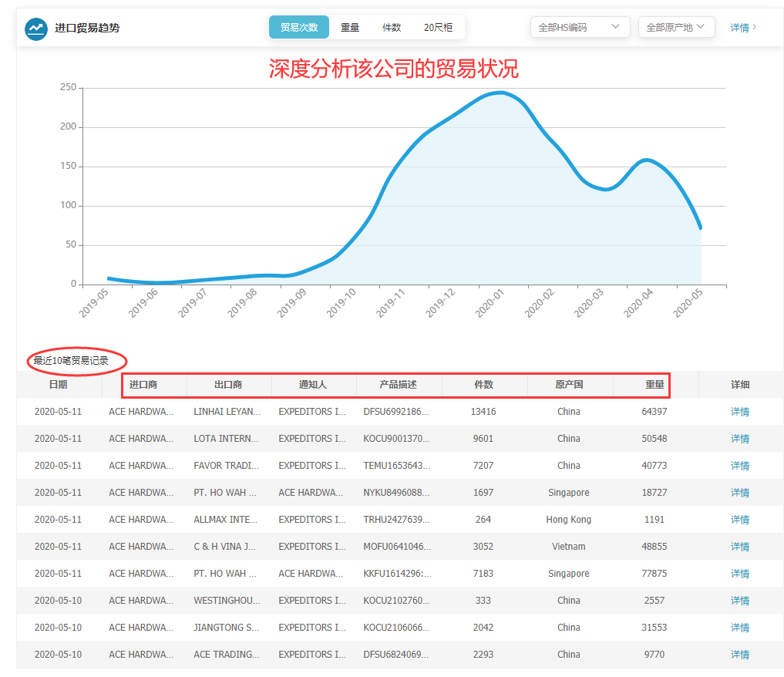Image resolution: width=784 pixels, height=677 pixels.
Task: Select the 贸易次数 tab
Action: click(x=298, y=26)
